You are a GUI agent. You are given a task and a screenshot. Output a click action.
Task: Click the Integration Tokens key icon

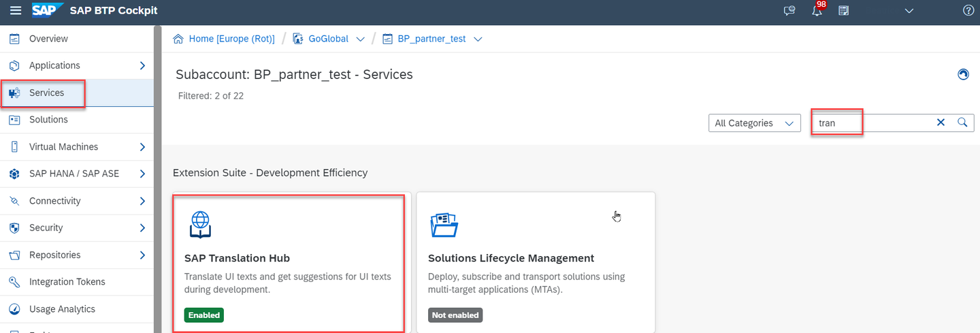click(x=14, y=282)
